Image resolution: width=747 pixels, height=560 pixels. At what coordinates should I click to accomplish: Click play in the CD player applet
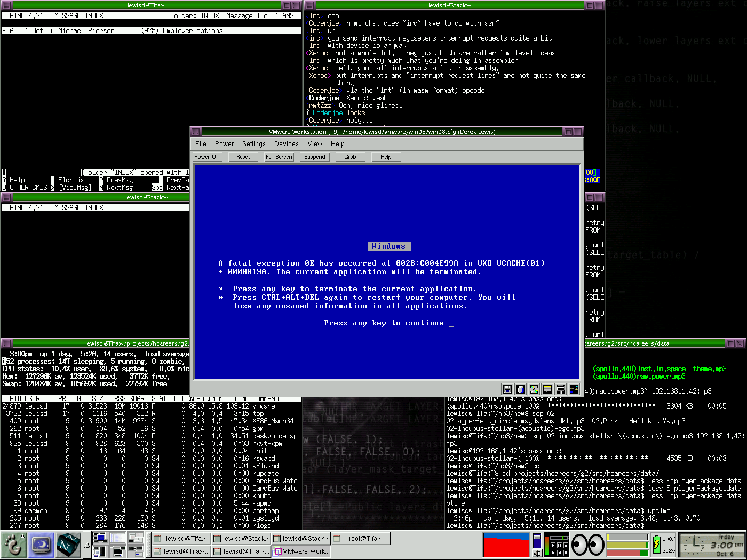[553, 546]
